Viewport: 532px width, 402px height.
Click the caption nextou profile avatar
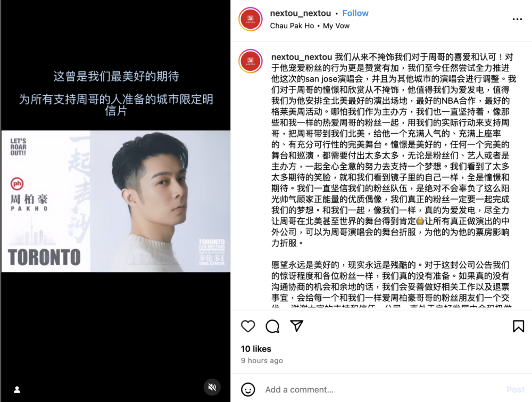coord(251,61)
